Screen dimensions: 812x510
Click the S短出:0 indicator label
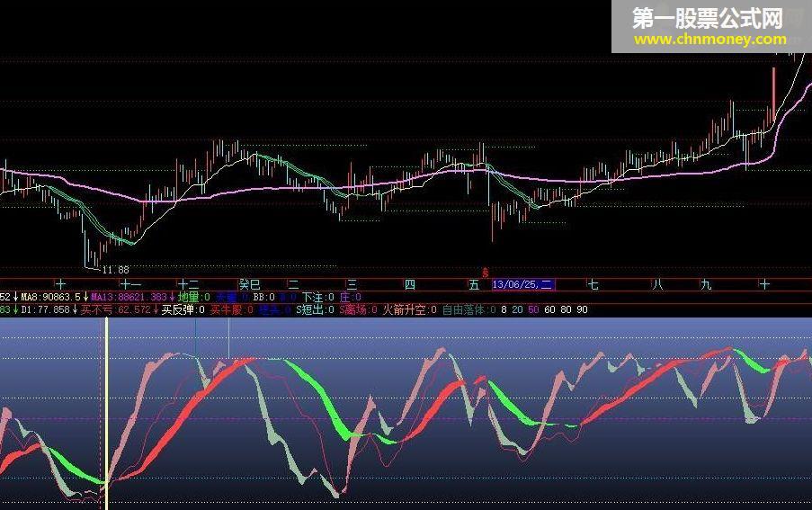pos(315,309)
